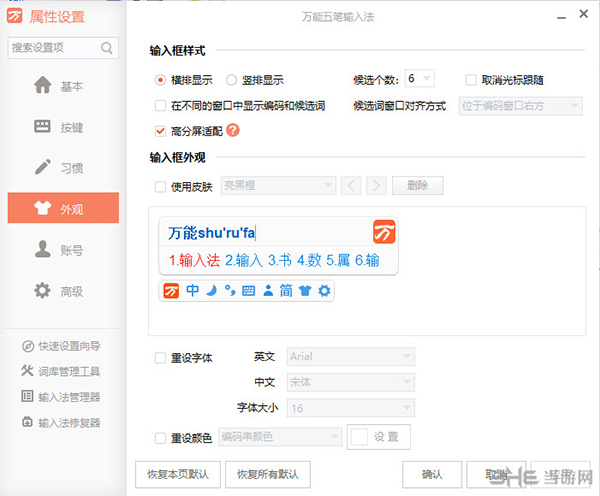Click the 万能shu'ru'fa composition text

pos(212,233)
